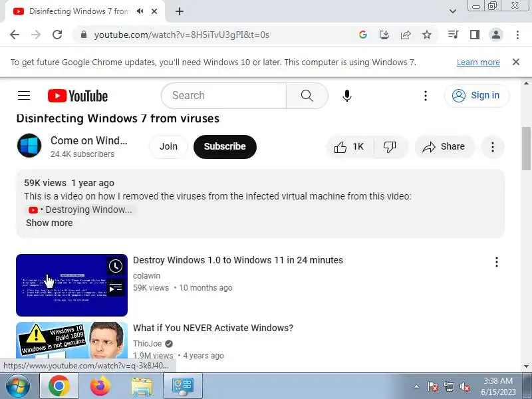The height and width of the screenshot is (399, 532).
Task: Click the install app icon in address bar
Action: coord(384,35)
